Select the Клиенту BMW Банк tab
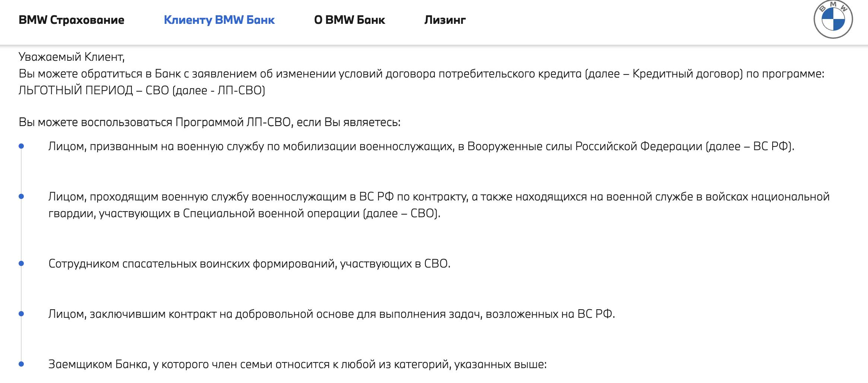The height and width of the screenshot is (383, 868). [x=219, y=20]
